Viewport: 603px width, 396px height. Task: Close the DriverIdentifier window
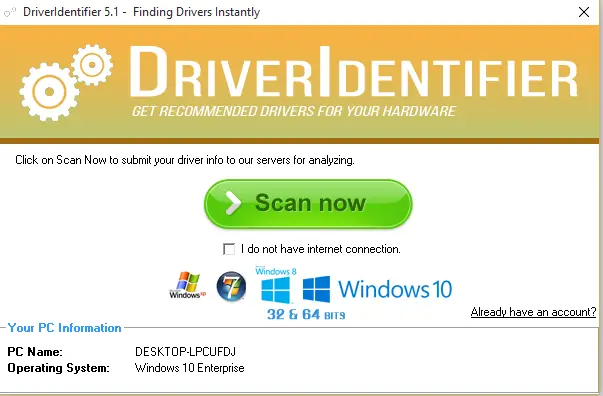click(x=584, y=12)
